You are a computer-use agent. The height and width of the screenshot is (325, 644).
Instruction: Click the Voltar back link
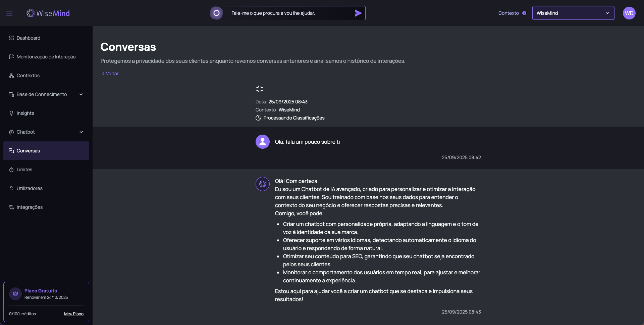pyautogui.click(x=110, y=74)
